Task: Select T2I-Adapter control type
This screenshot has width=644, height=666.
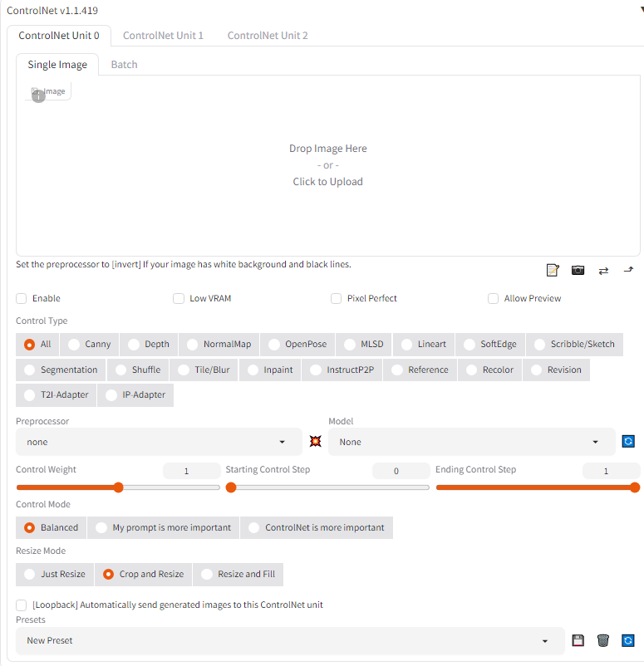Action: [x=57, y=395]
